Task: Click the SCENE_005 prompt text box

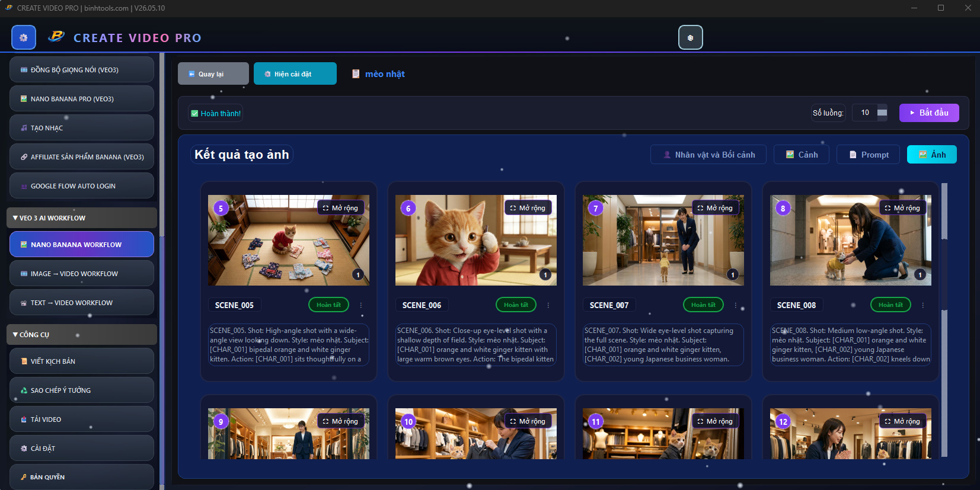Action: tap(289, 345)
